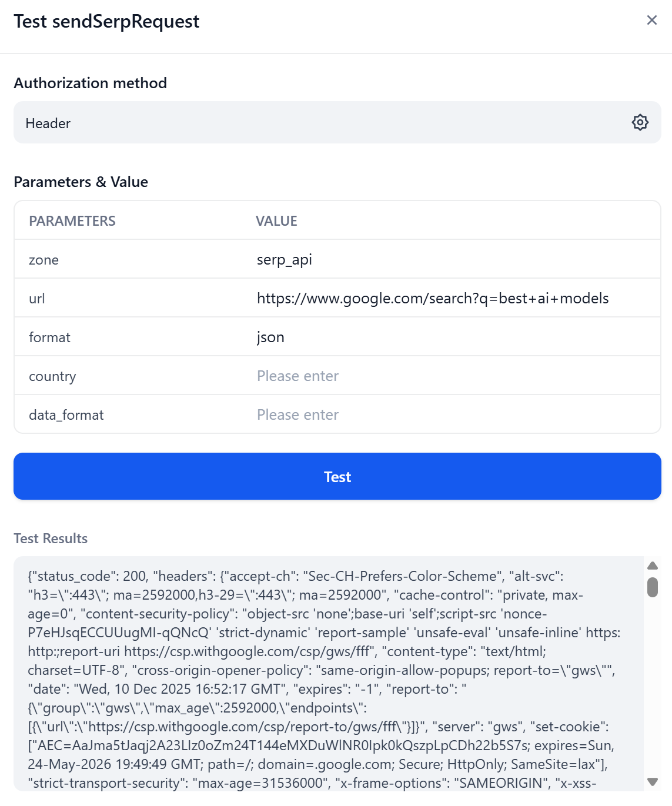The height and width of the screenshot is (806, 672).
Task: Click the scrollbar down arrow in Test Results
Action: (652, 782)
